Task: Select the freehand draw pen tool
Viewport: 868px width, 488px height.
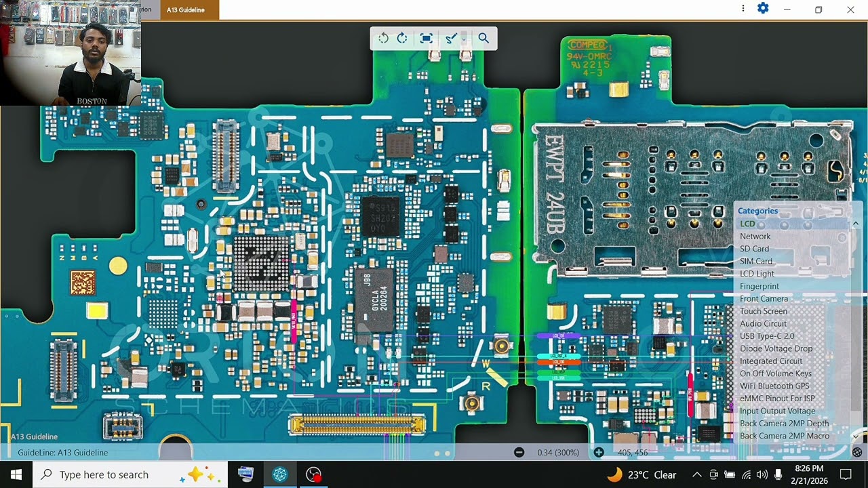Action: pos(450,39)
